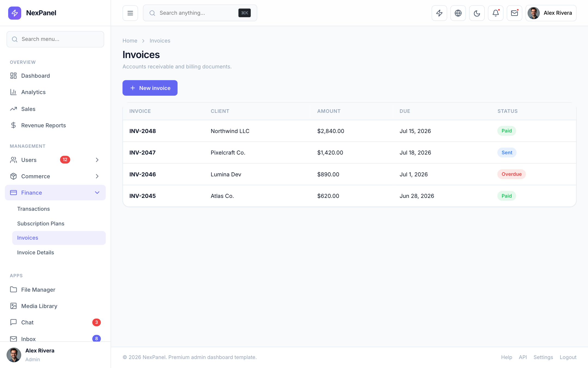
Task: Select Invoices in the Finance submenu
Action: [59, 238]
